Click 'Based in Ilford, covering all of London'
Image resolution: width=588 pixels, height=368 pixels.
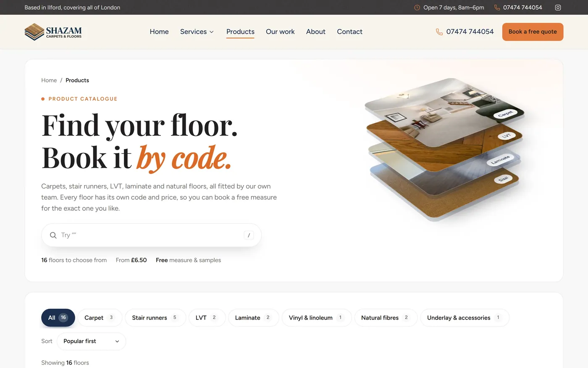pos(72,8)
